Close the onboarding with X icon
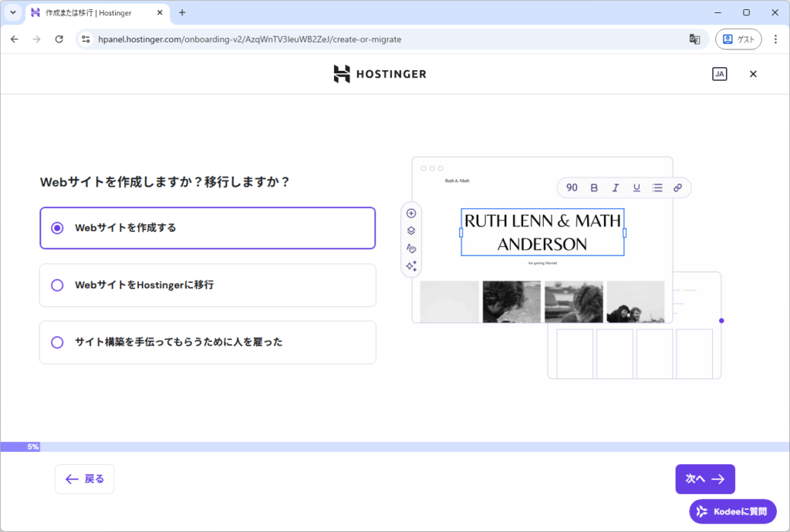790x532 pixels. click(753, 74)
